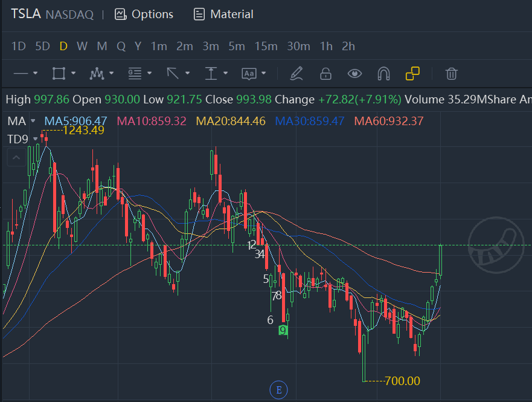Toggle the drawing lock
Viewport: 532px width, 402px height.
point(325,73)
